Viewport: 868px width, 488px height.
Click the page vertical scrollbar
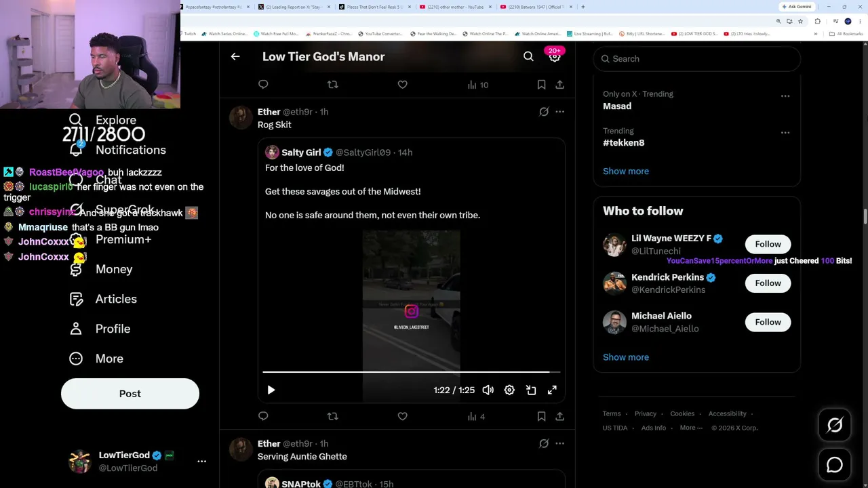coord(865,217)
